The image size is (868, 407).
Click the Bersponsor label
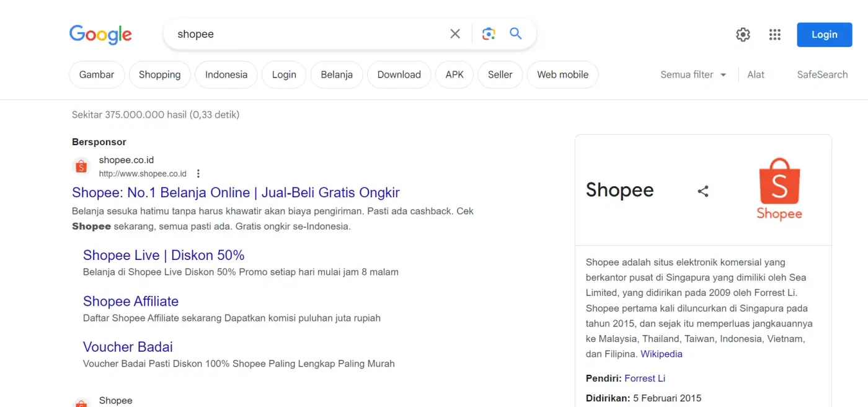point(99,142)
